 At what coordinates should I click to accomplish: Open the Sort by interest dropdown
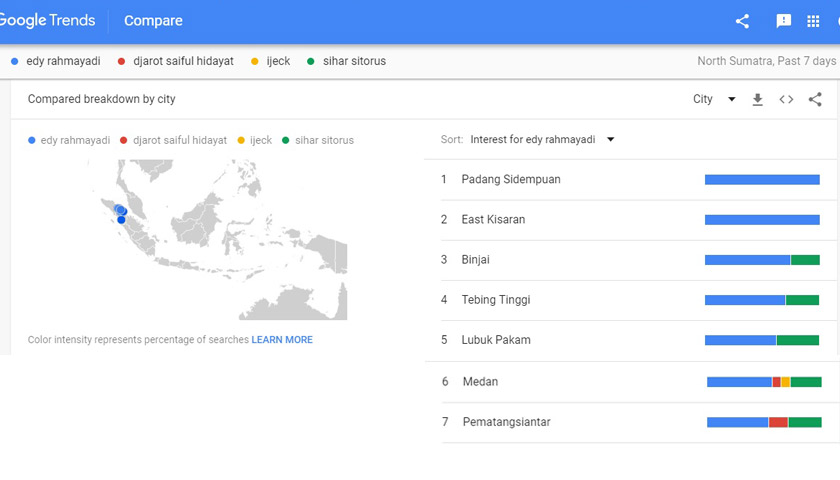[x=542, y=139]
